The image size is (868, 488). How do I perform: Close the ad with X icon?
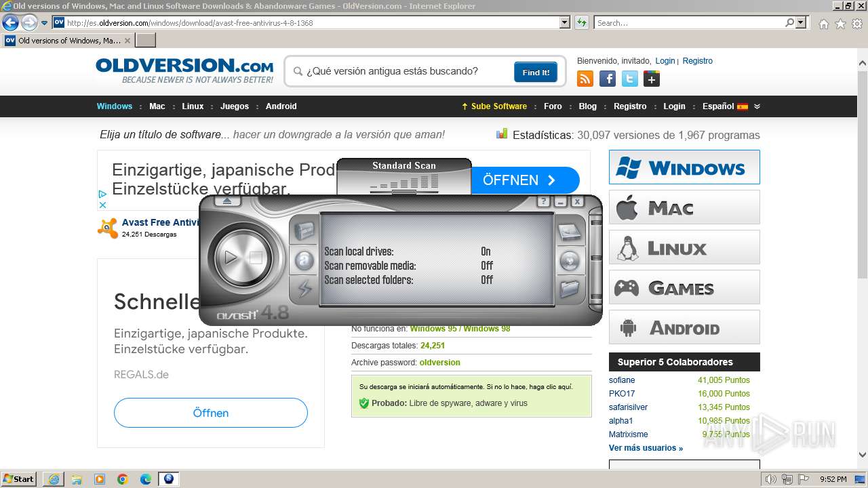click(x=102, y=204)
